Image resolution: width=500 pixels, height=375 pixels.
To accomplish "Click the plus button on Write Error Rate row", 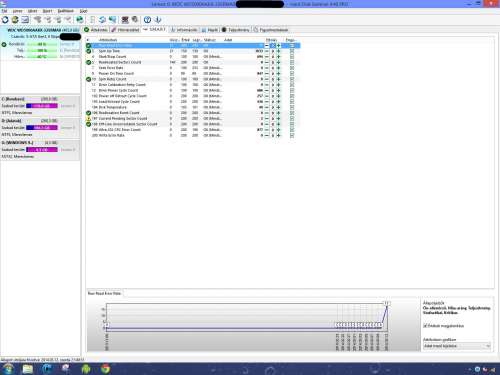I will point(279,136).
